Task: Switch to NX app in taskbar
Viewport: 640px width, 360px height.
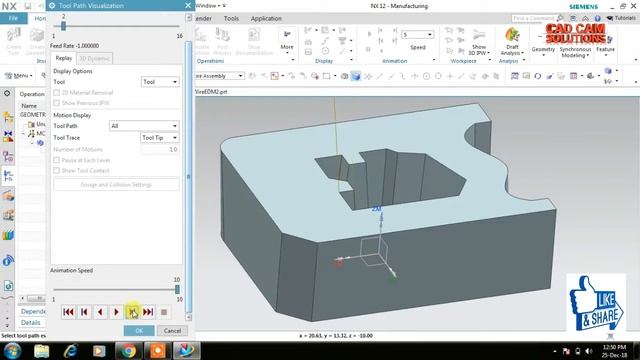Action: 187,351
